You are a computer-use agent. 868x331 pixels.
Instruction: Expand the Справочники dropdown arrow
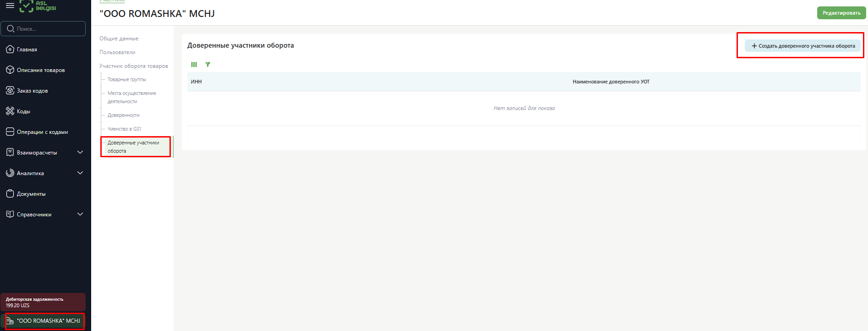coord(80,214)
